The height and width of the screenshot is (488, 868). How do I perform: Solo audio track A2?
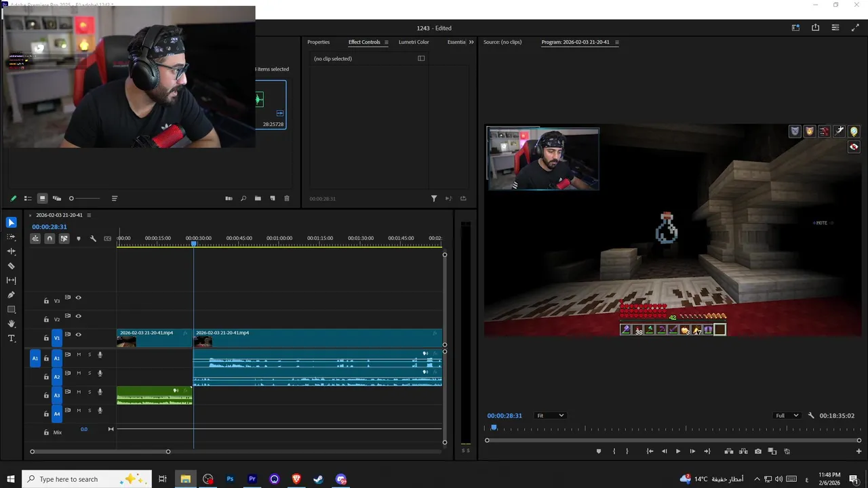pyautogui.click(x=89, y=373)
